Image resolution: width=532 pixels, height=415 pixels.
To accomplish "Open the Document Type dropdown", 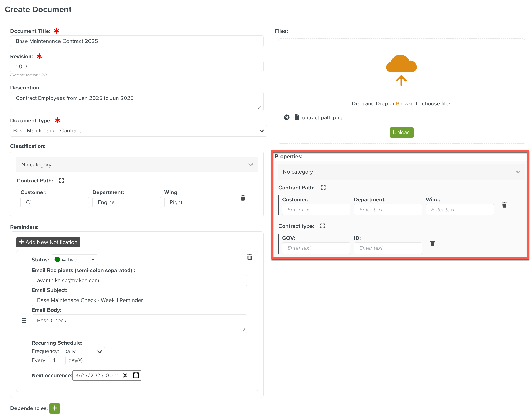I will [x=138, y=131].
